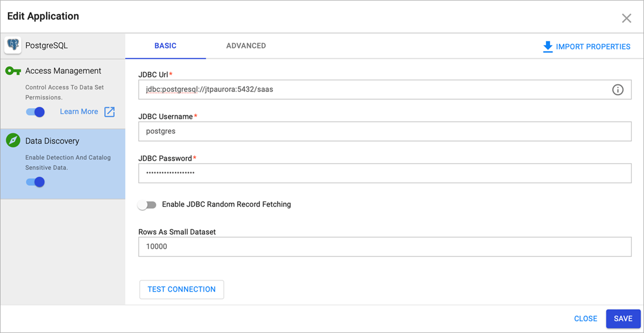Close the Edit Application dialog with X
The image size is (644, 333).
tap(626, 18)
